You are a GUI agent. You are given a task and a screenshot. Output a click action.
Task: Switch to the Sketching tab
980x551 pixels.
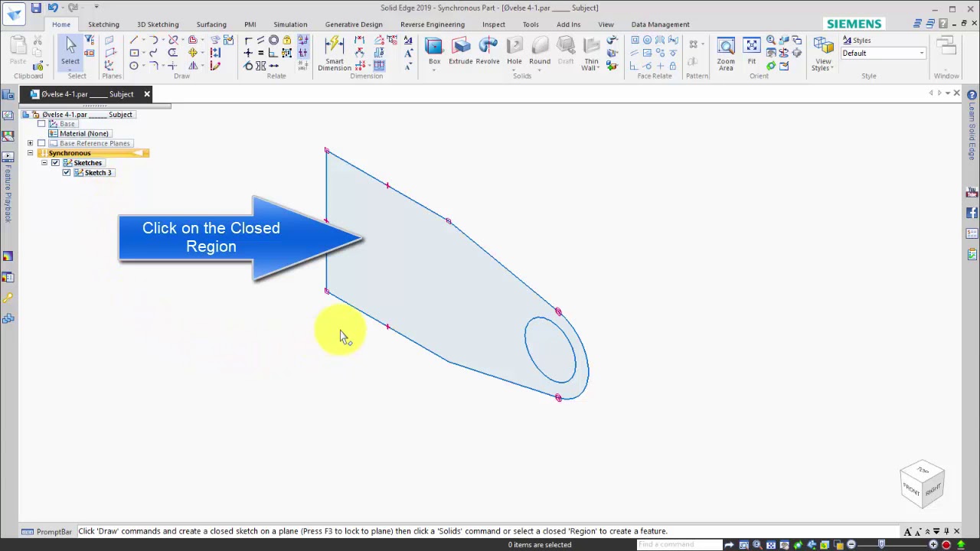click(103, 24)
